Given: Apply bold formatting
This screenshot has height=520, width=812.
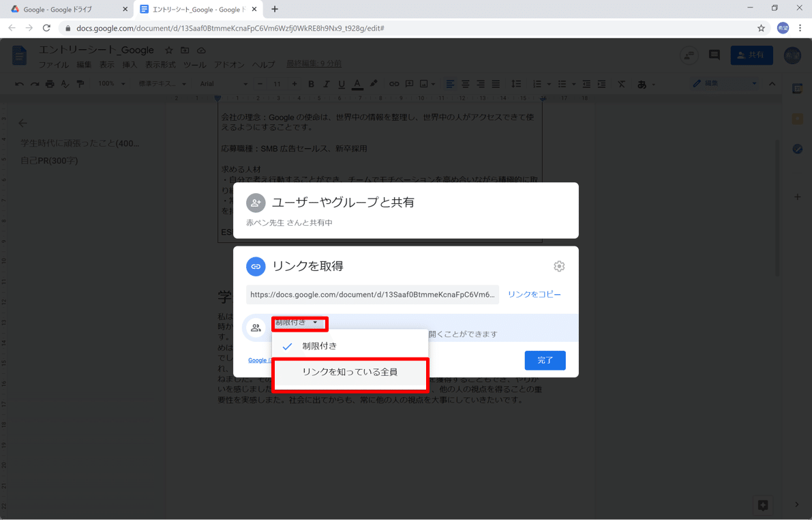Looking at the screenshot, I should (311, 84).
